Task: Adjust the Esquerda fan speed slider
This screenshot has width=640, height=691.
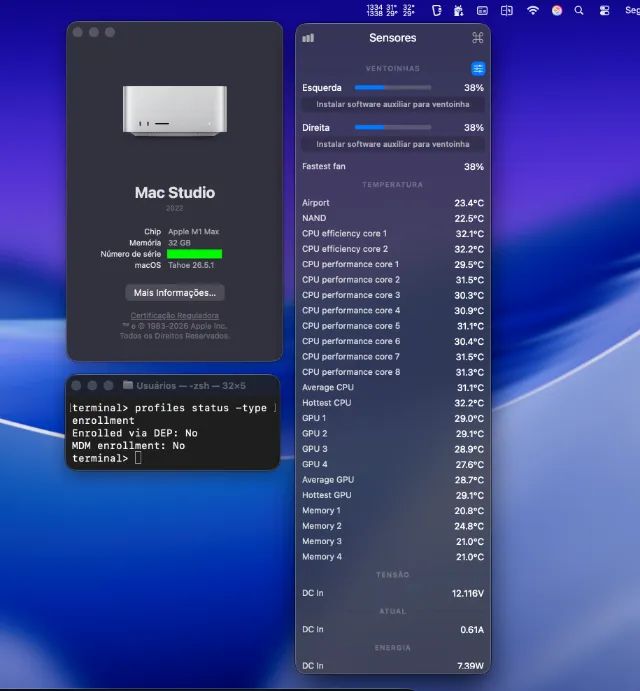Action: [x=393, y=88]
